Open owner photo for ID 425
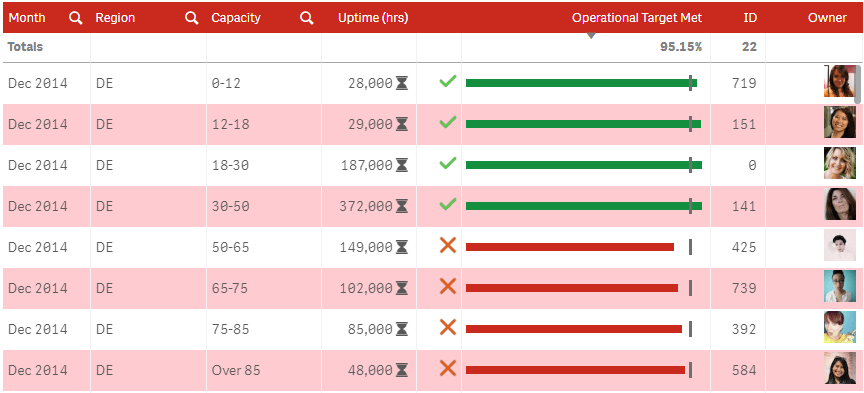The width and height of the screenshot is (864, 393). (840, 245)
